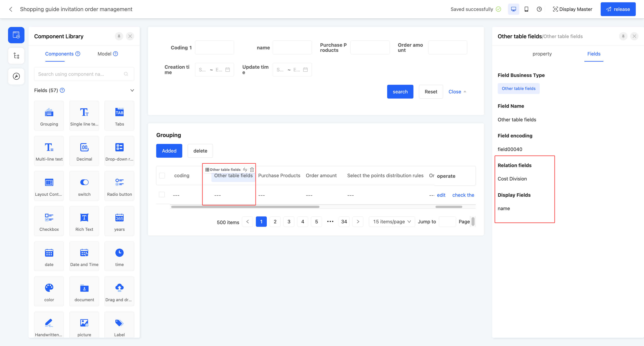Click the swap icon on selected column

tap(245, 170)
